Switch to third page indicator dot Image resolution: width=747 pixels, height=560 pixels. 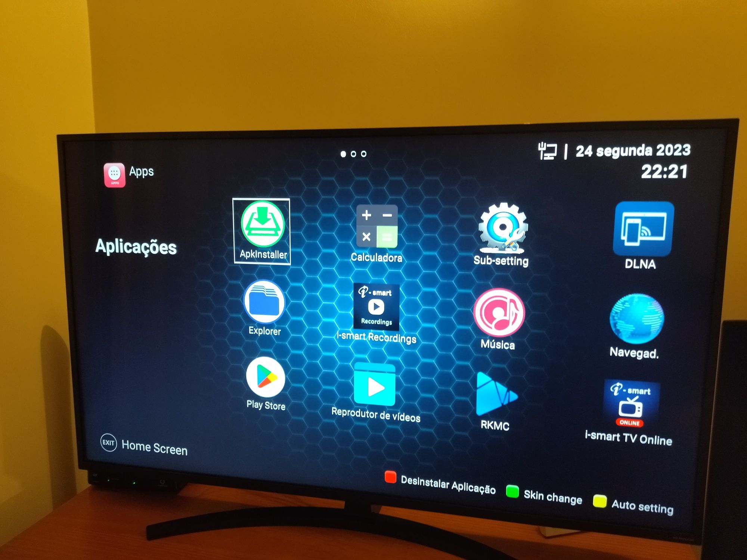[365, 153]
